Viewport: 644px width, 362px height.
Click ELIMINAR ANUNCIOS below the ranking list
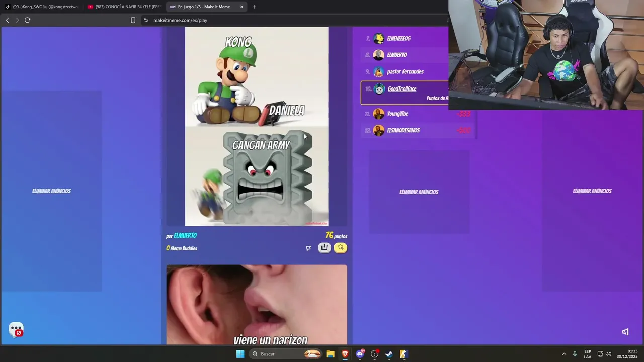click(419, 192)
